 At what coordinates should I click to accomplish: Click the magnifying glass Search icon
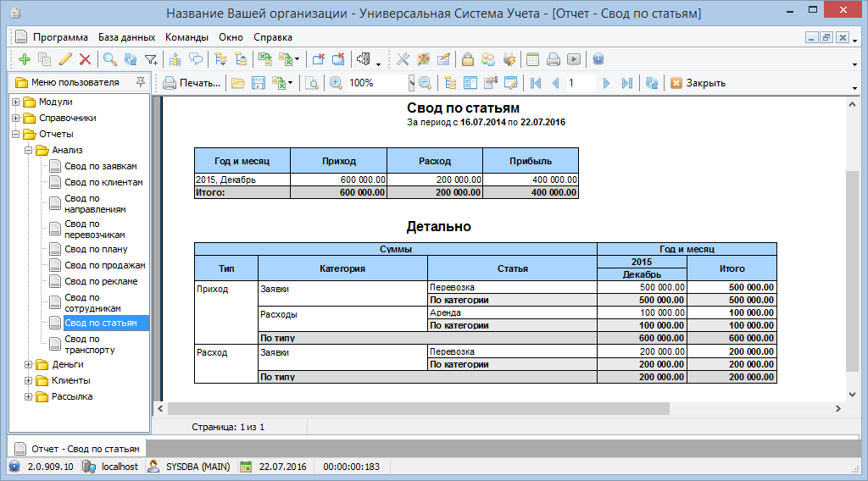pos(109,59)
